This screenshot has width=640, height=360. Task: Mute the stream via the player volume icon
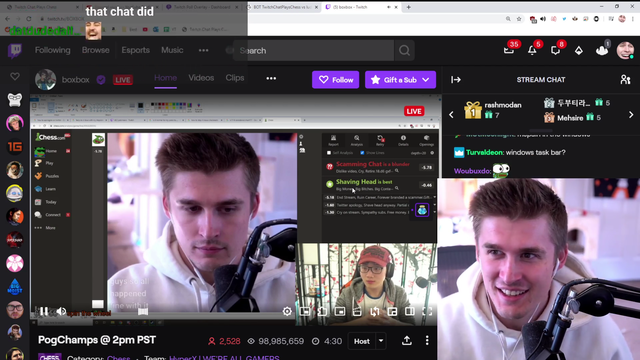click(61, 311)
